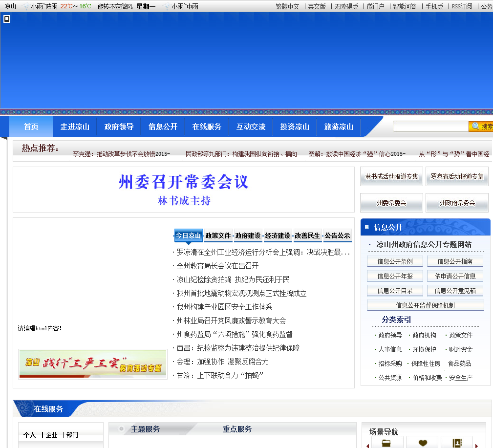Screen dimensions: 493x448
Task: Open the folder icon in 场景导航
Action: click(x=386, y=443)
